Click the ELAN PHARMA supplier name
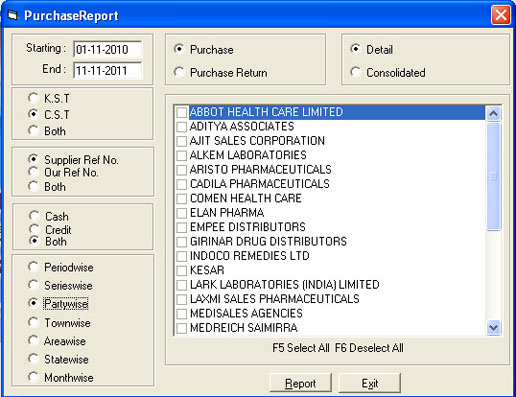This screenshot has height=397, width=516. point(227,213)
